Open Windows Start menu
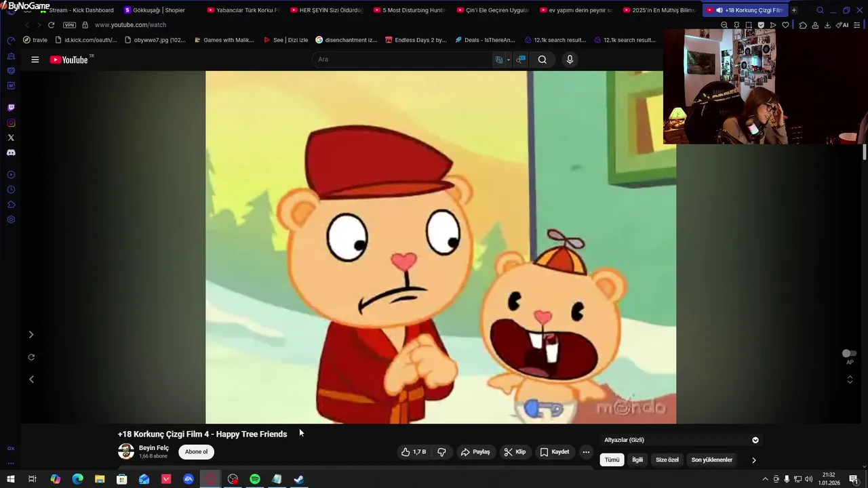 coord(11,479)
